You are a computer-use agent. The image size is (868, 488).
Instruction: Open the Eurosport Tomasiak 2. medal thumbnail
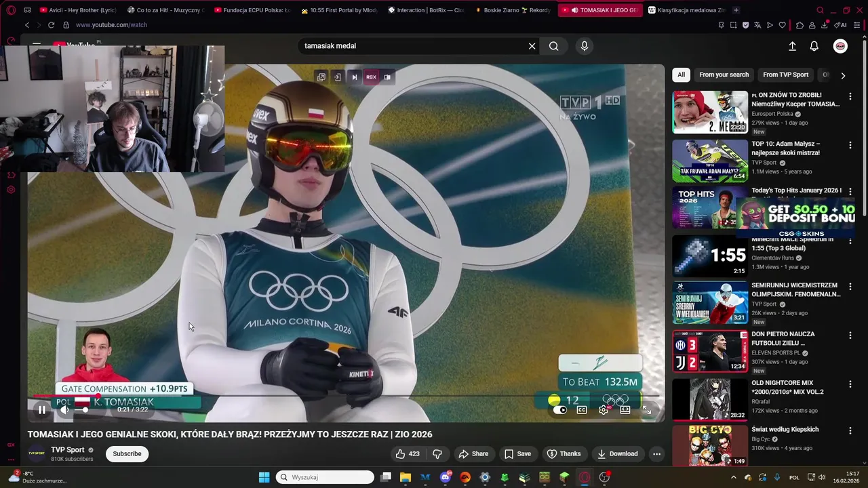710,112
